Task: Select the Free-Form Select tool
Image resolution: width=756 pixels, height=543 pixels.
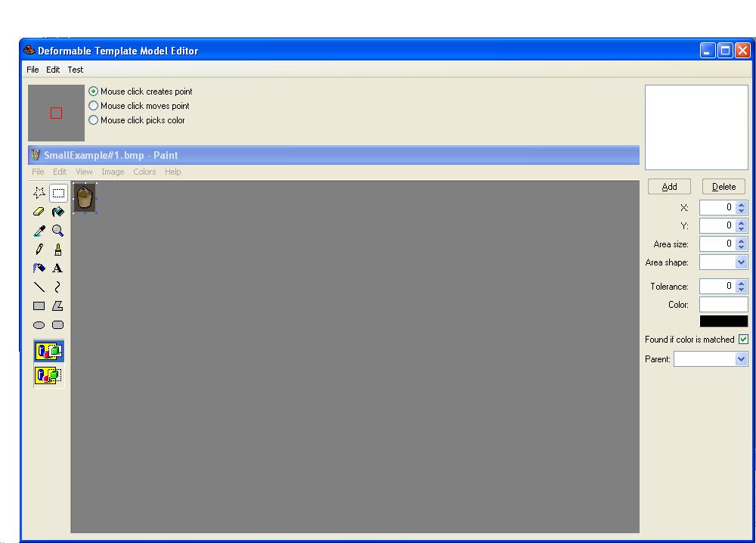Action: (39, 193)
